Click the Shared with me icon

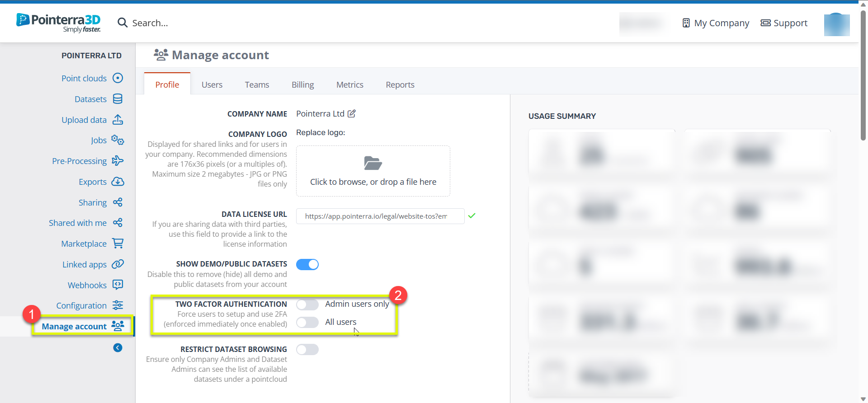[118, 223]
